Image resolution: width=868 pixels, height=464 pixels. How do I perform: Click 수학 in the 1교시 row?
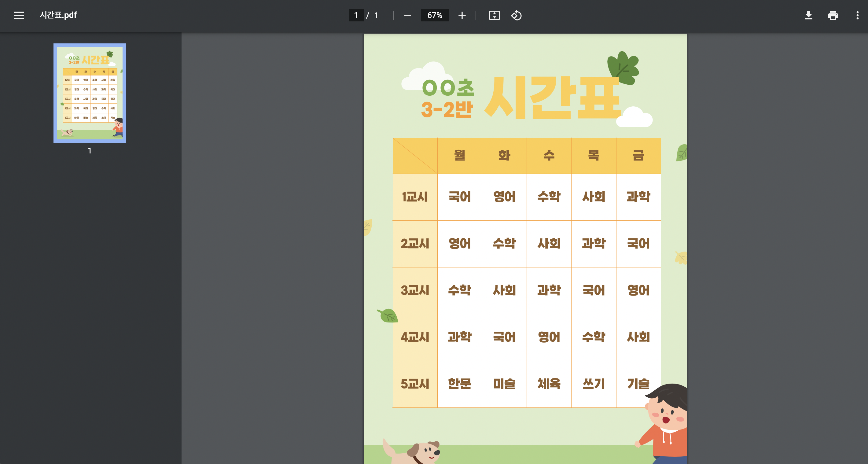549,197
